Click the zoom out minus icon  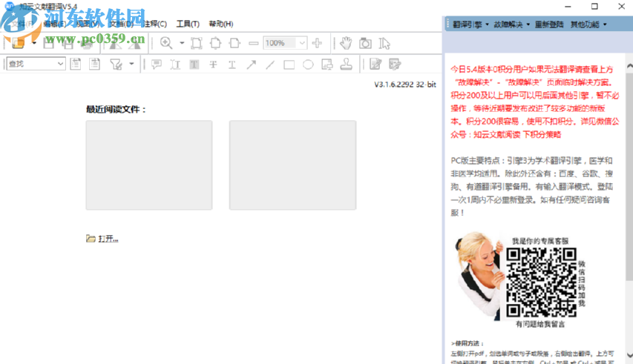(254, 43)
